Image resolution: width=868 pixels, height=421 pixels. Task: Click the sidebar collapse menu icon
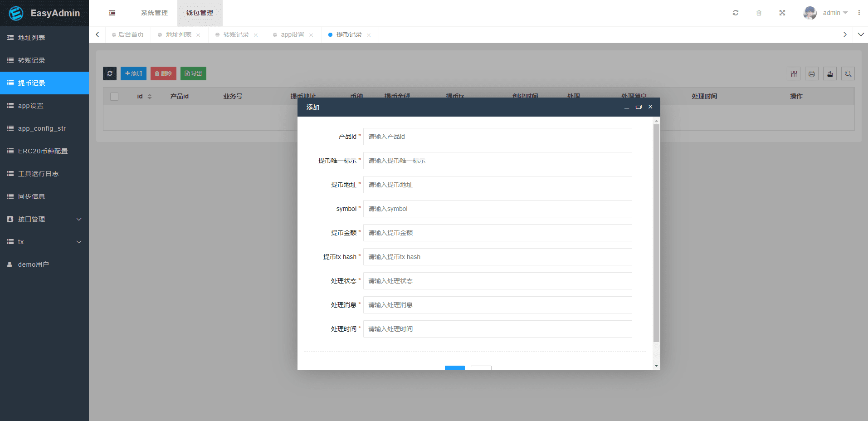point(112,13)
